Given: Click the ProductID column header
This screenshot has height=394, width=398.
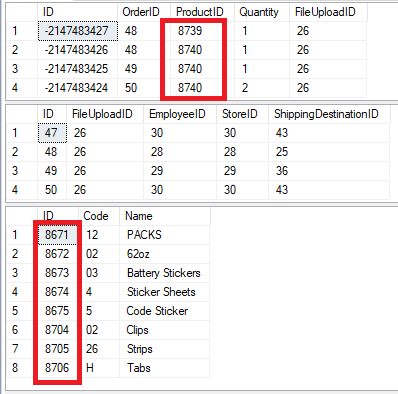Looking at the screenshot, I should click(202, 12).
